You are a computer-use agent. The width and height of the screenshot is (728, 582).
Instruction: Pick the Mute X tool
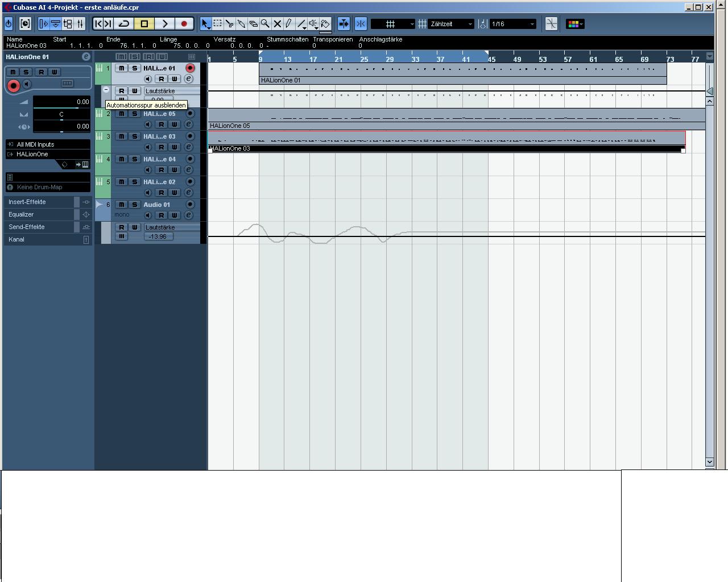click(277, 24)
